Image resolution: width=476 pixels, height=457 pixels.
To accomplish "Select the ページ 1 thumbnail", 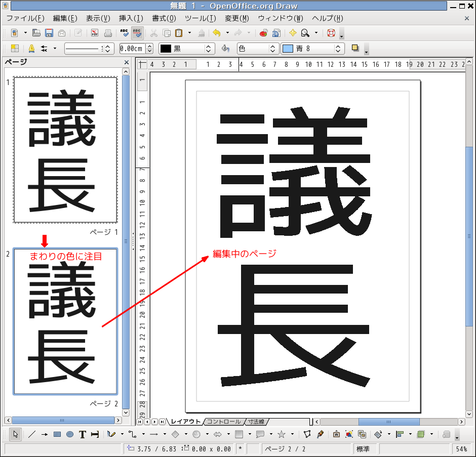I will [x=65, y=150].
